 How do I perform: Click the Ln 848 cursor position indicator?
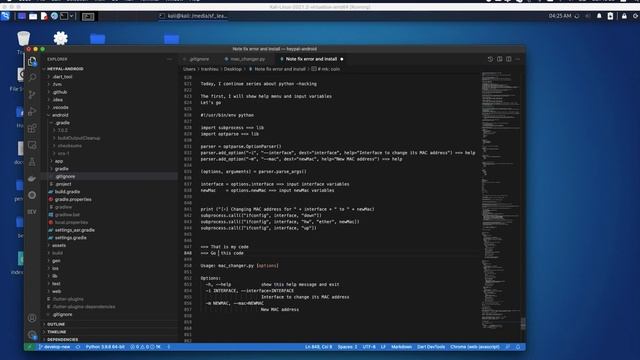tap(318, 347)
